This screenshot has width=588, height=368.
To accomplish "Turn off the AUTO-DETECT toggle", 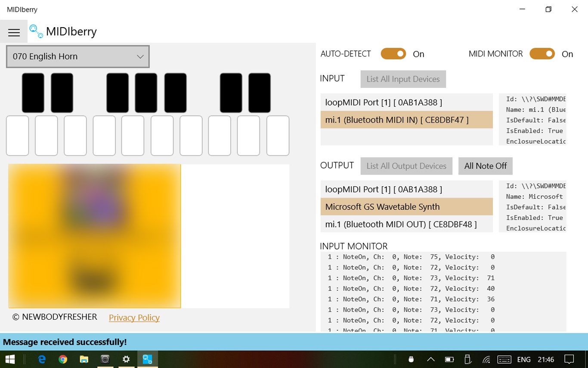I will 393,53.
